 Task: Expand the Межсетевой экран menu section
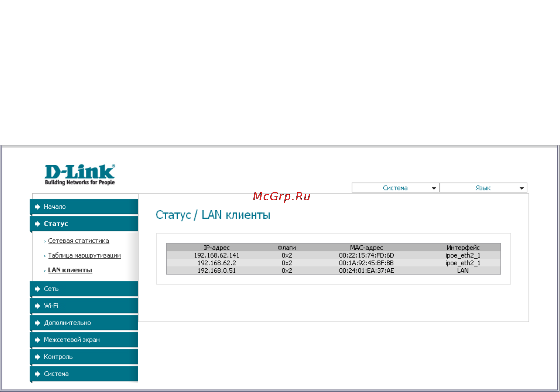click(84, 340)
